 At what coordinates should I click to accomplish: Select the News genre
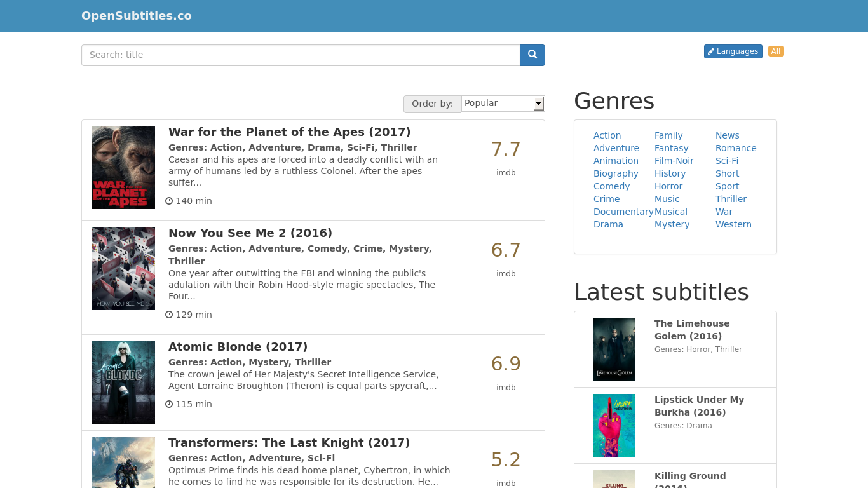click(727, 135)
